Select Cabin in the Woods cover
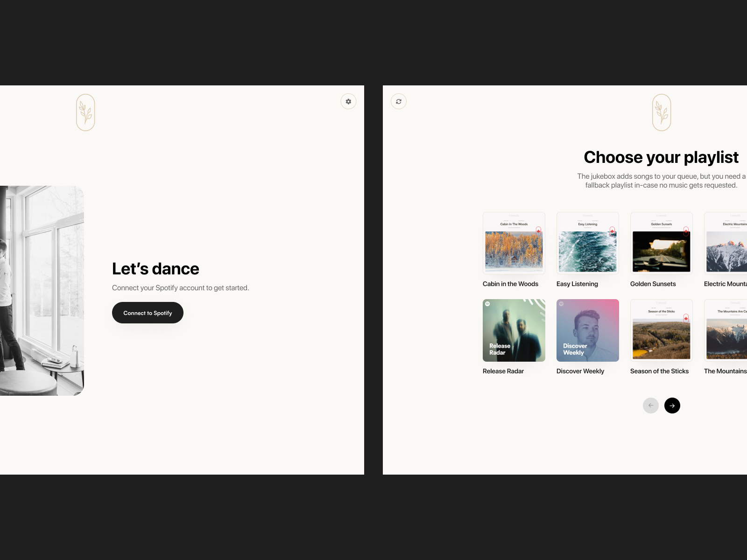This screenshot has width=747, height=560. point(514,243)
